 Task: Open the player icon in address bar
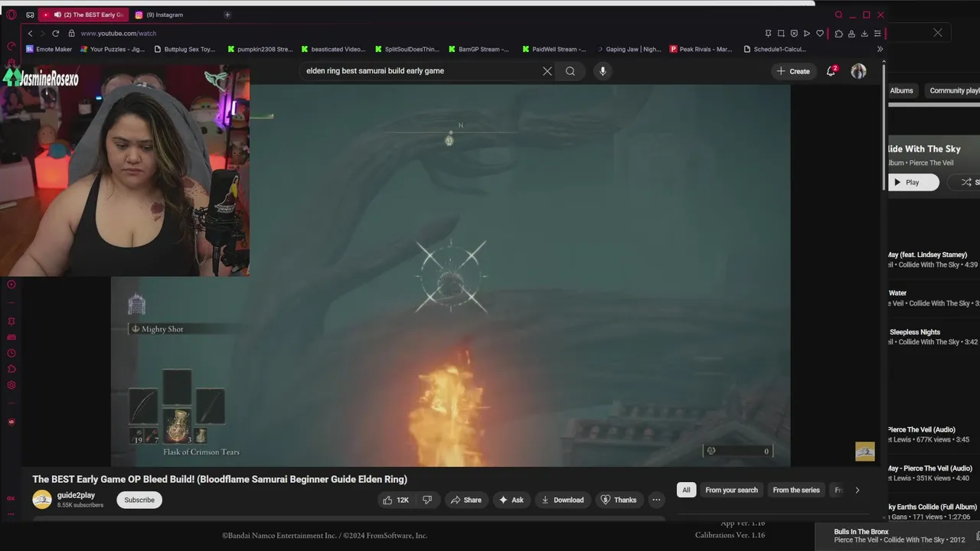tap(807, 34)
